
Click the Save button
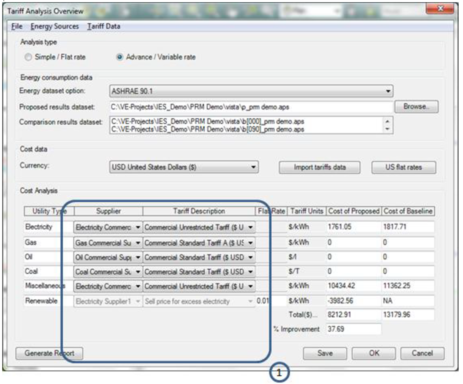click(x=325, y=353)
